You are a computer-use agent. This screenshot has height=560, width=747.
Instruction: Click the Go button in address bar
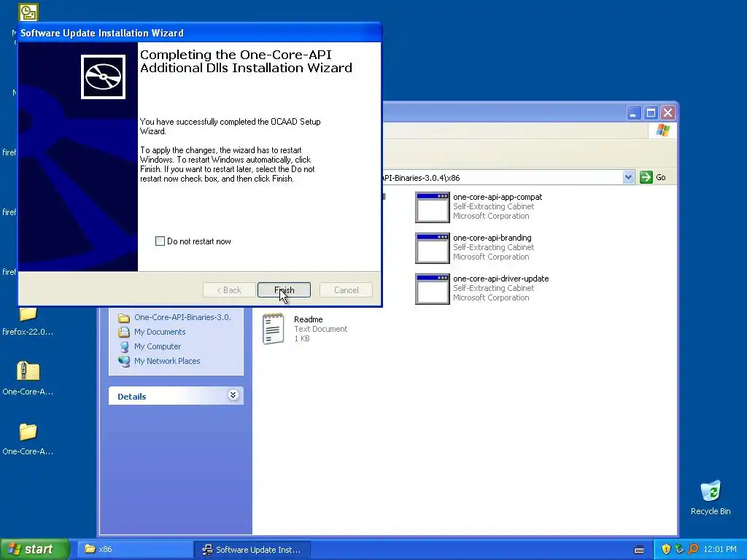click(x=653, y=177)
